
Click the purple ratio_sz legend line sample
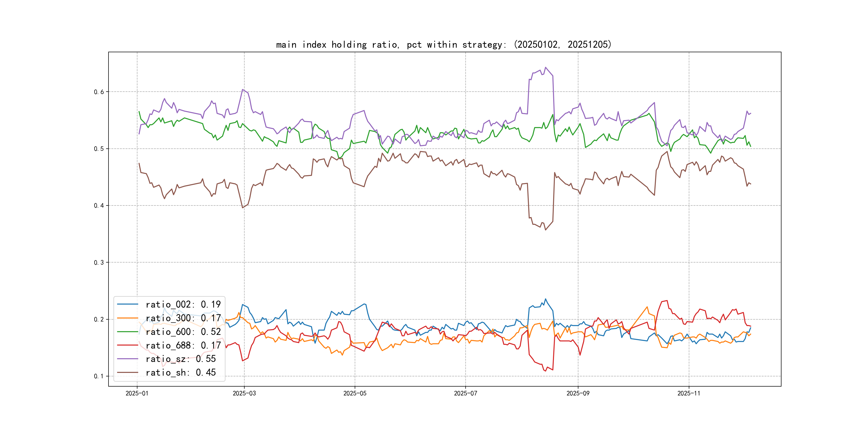coord(127,359)
